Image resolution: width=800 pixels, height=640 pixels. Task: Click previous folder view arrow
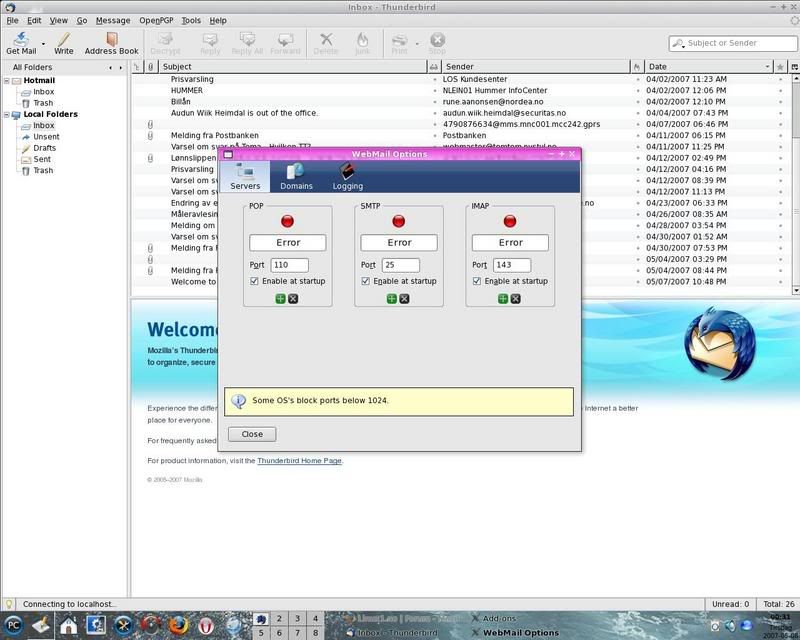click(x=110, y=67)
